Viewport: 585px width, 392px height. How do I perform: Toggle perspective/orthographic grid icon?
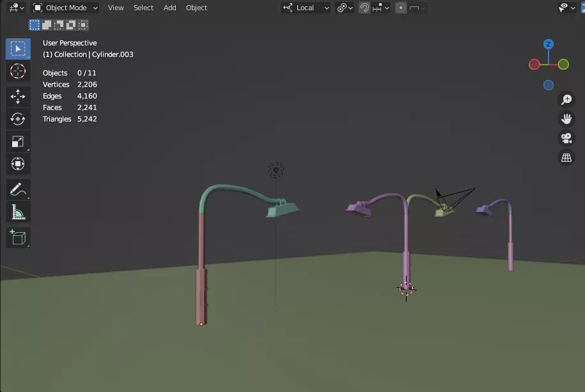[x=566, y=157]
